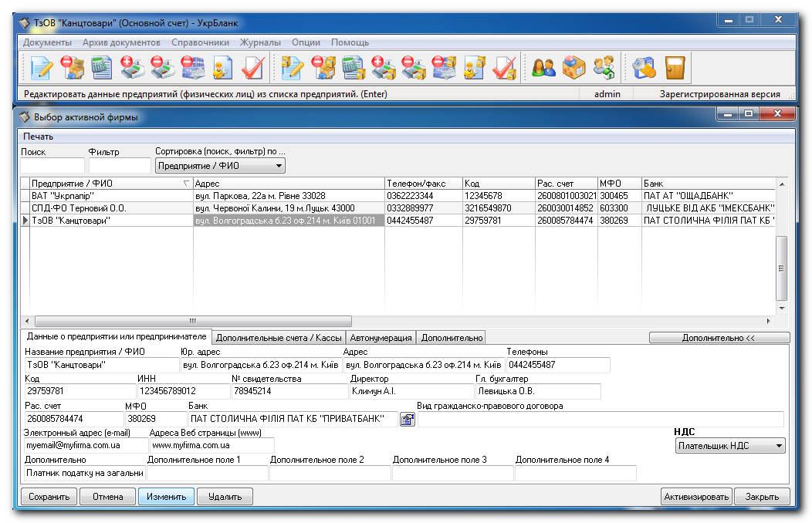Collapse details with 'Дополнительно <<' button

pyautogui.click(x=719, y=338)
